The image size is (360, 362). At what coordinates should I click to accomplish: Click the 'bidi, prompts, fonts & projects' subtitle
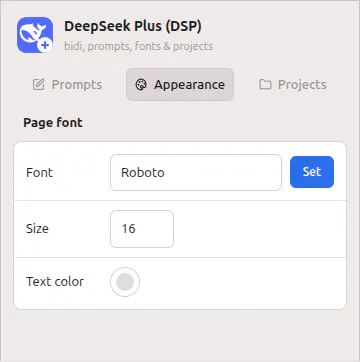pos(138,46)
